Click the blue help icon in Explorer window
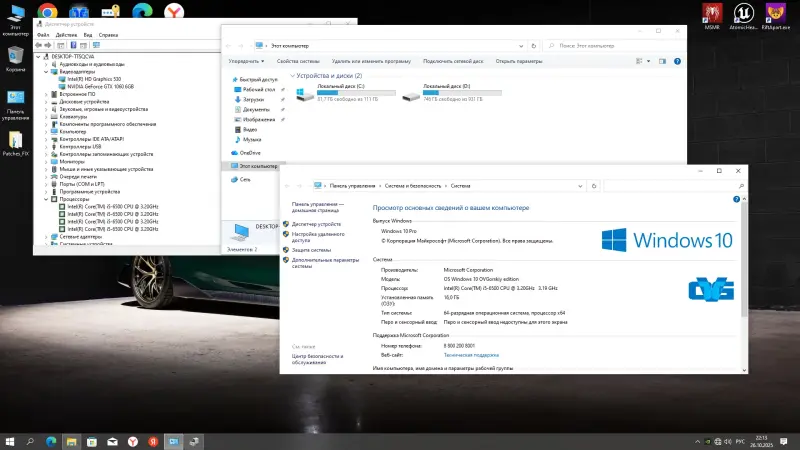This screenshot has height=450, width=800. click(x=677, y=61)
